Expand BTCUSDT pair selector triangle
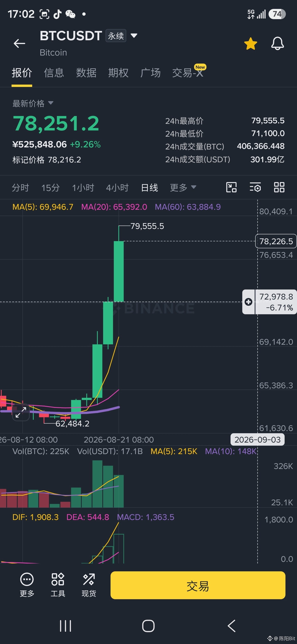The height and width of the screenshot is (644, 297). [134, 36]
